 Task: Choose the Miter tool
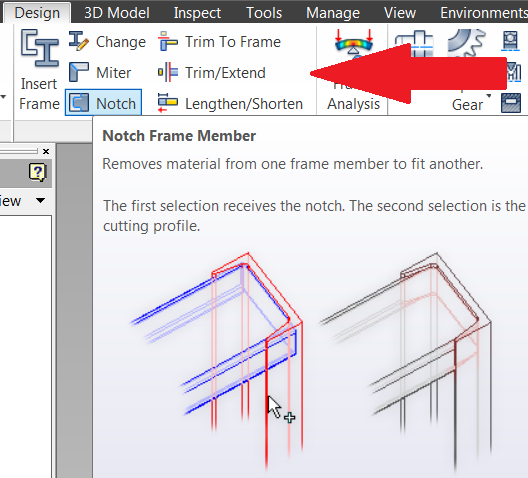[100, 72]
